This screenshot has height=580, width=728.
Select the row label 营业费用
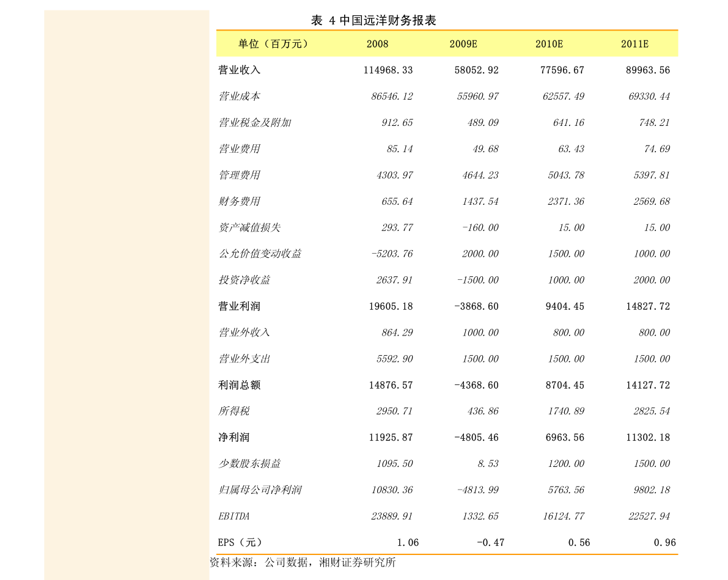pyautogui.click(x=240, y=149)
